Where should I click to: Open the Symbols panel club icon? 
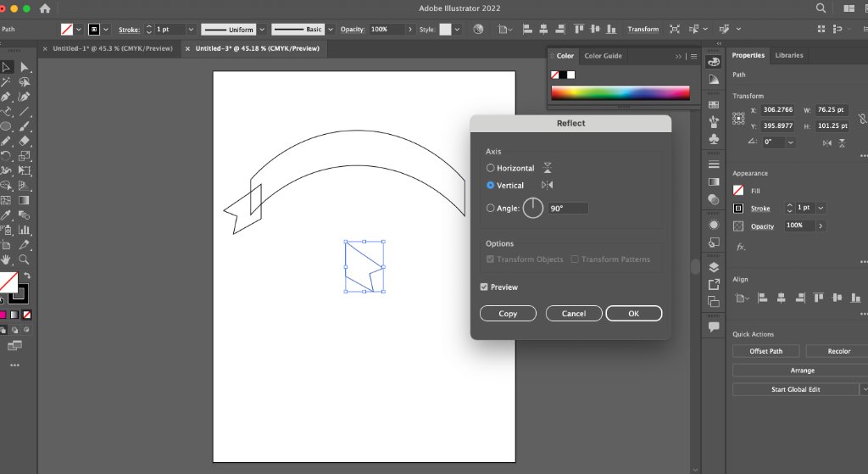tap(714, 138)
